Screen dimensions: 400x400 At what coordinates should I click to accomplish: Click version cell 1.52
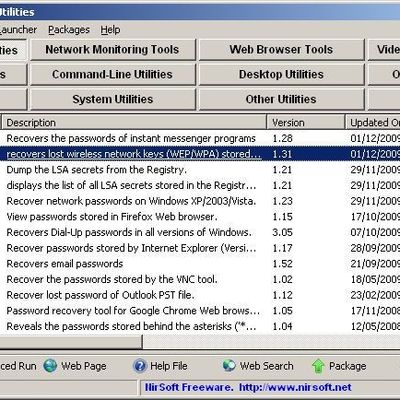(282, 264)
